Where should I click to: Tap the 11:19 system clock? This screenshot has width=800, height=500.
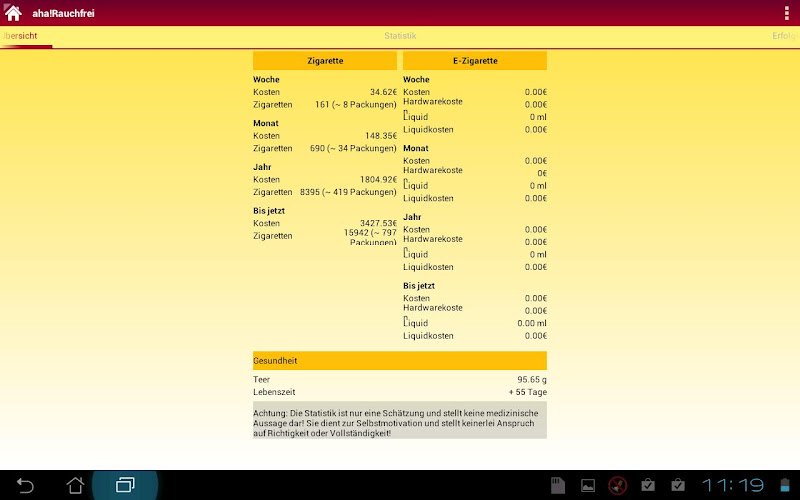click(x=733, y=485)
